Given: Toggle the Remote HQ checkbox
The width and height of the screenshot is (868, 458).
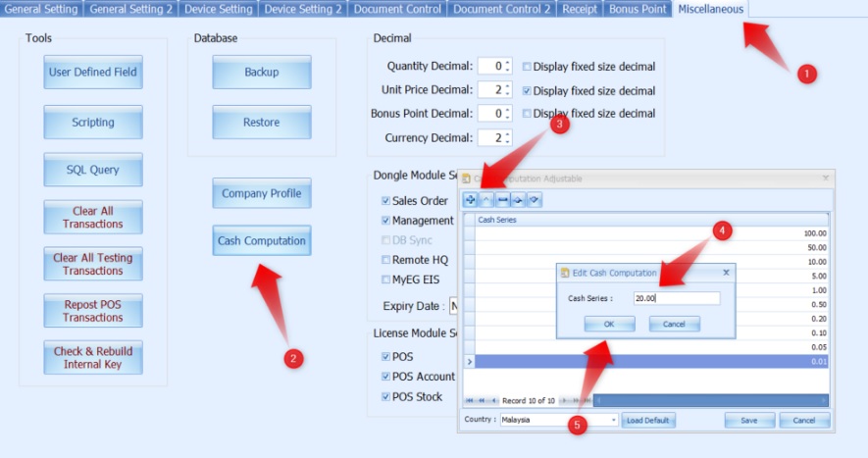Looking at the screenshot, I should [x=385, y=260].
